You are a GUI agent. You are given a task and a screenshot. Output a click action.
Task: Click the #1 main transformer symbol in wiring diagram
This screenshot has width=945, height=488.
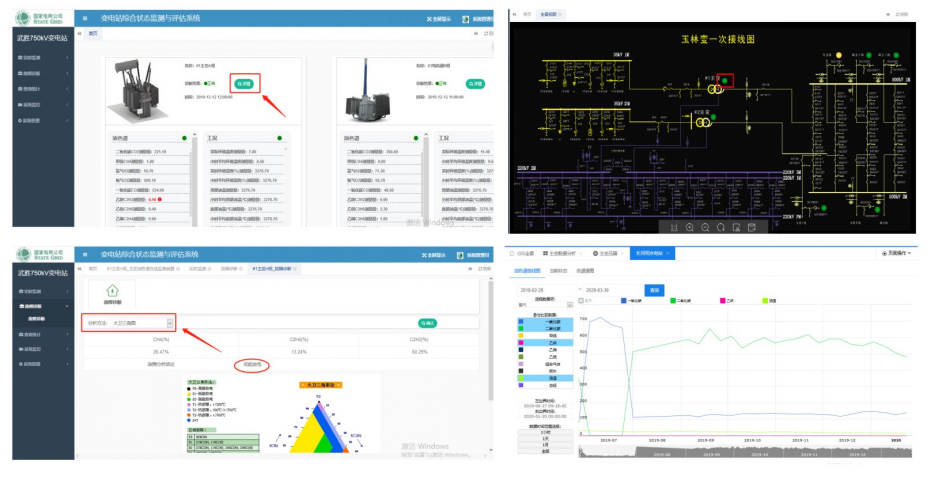click(714, 88)
